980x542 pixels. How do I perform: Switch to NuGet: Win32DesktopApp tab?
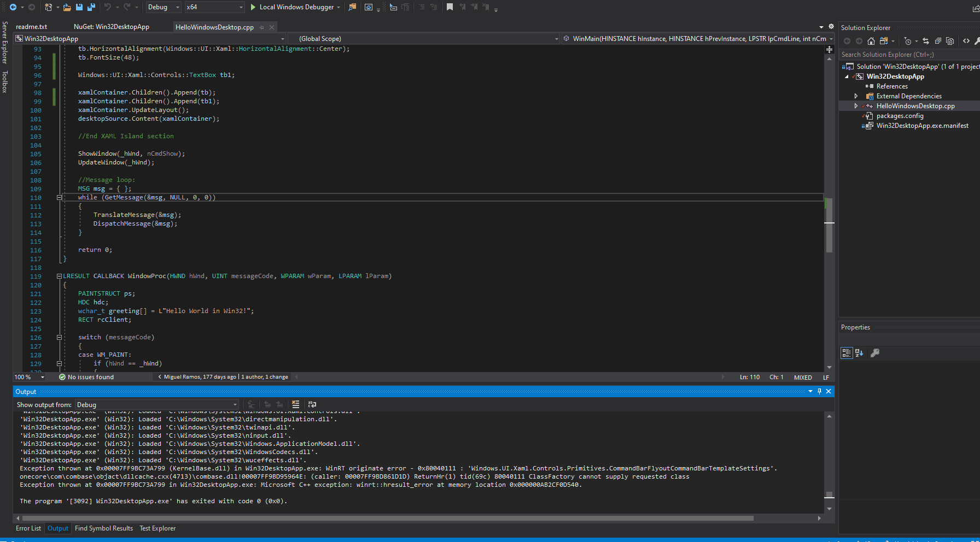click(112, 27)
